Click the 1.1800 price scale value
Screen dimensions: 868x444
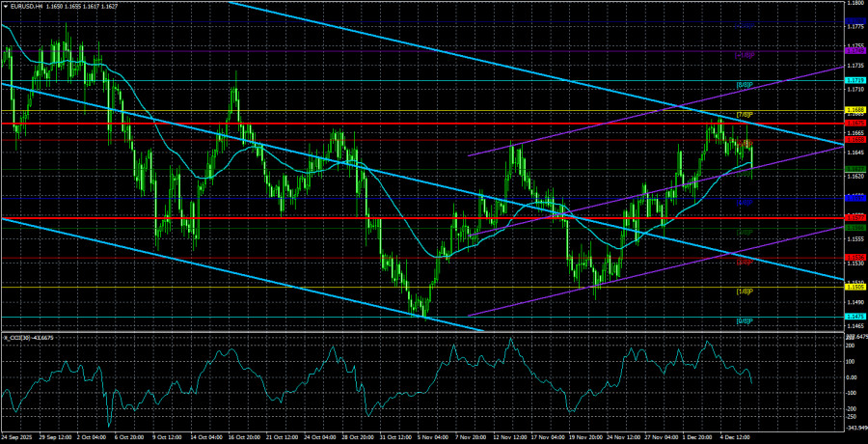(x=855, y=3)
